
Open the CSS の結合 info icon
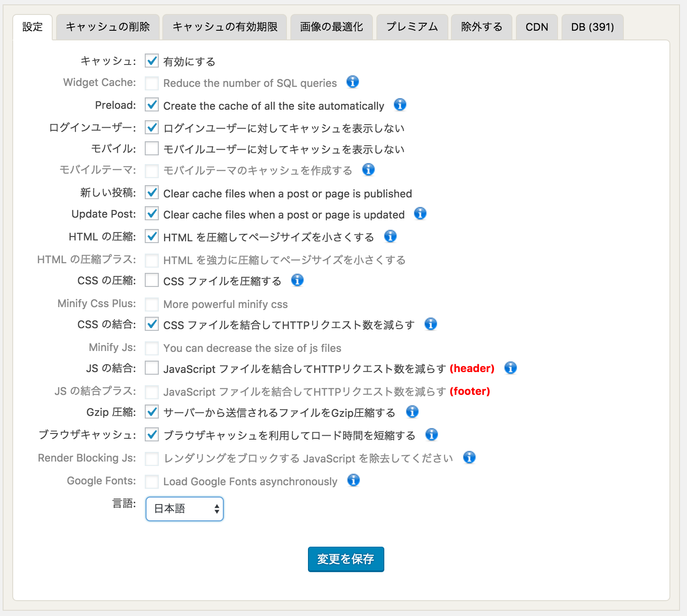431,325
